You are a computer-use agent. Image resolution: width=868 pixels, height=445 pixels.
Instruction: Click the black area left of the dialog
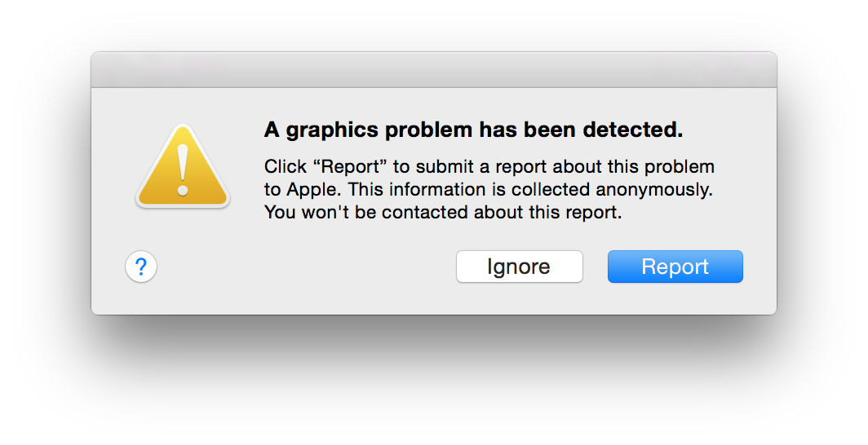45,183
